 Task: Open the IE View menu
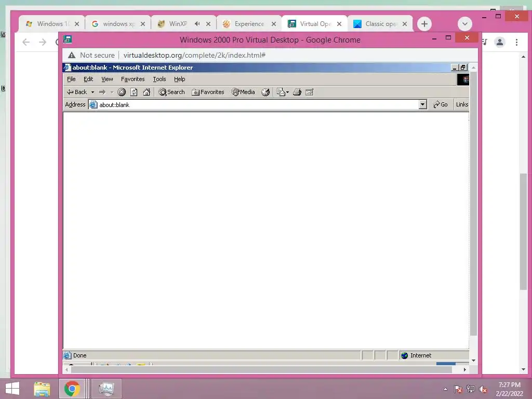107,79
